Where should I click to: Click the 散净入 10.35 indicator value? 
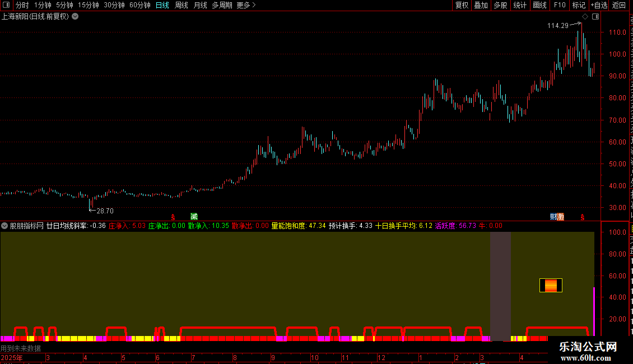tap(208, 226)
